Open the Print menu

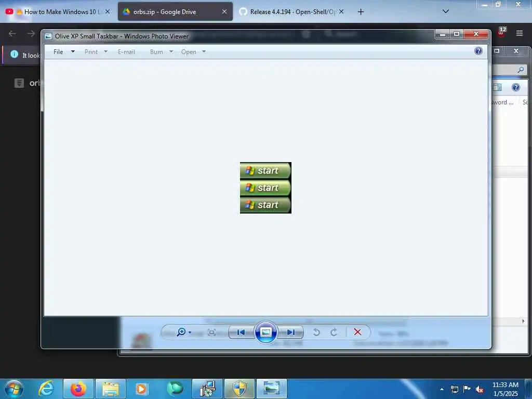coord(91,52)
